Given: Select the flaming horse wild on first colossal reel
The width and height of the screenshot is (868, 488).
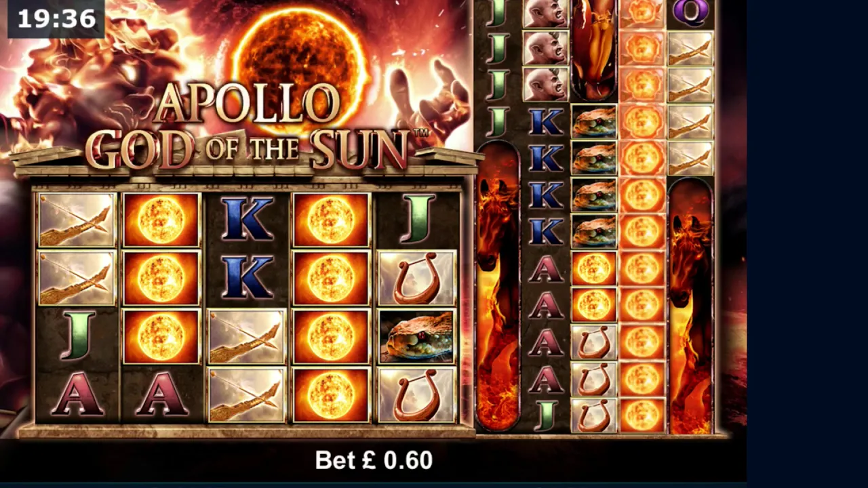Looking at the screenshot, I should click(498, 286).
